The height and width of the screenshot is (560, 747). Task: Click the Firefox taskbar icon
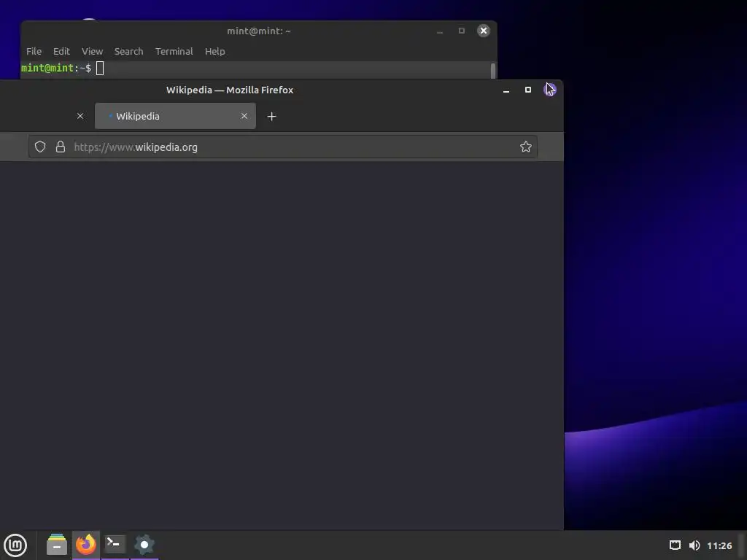click(x=86, y=544)
